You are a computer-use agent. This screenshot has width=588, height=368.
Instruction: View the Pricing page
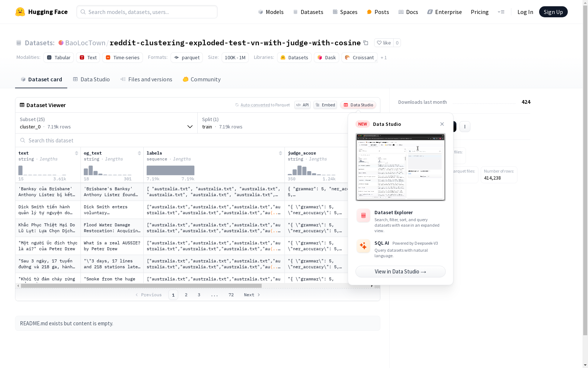(x=480, y=12)
